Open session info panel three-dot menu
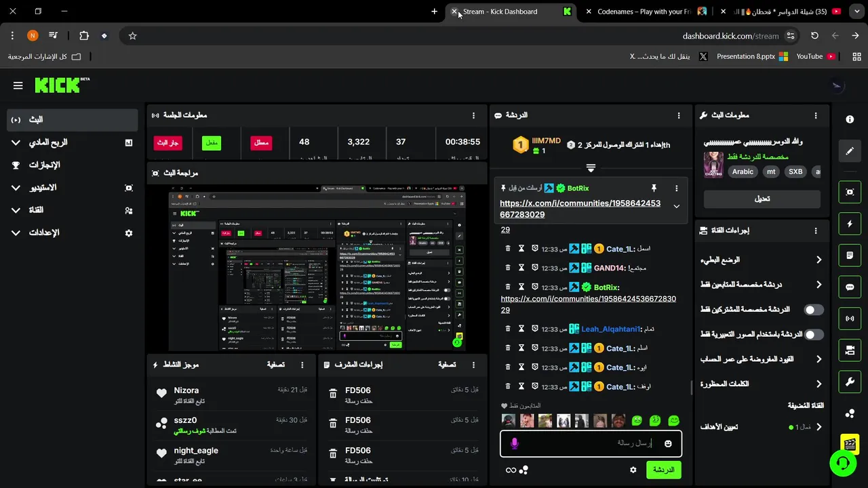Viewport: 868px width, 488px height. pyautogui.click(x=473, y=116)
